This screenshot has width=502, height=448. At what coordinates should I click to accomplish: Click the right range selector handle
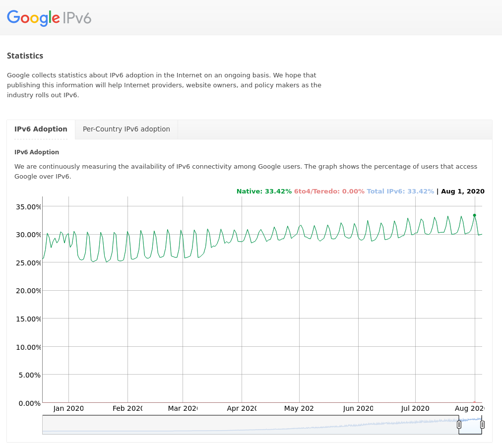point(482,425)
